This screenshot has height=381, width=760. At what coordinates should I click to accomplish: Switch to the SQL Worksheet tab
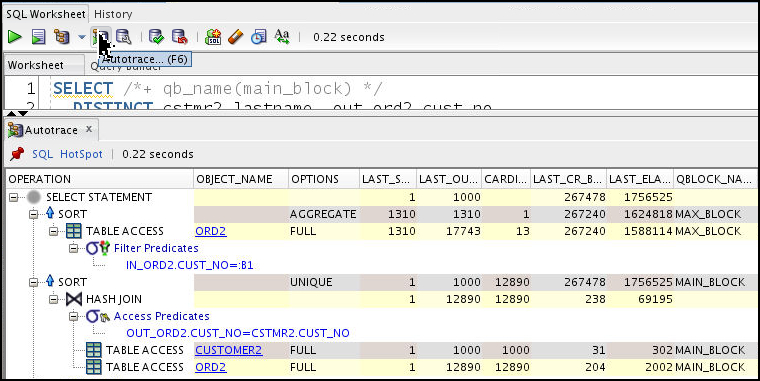click(x=46, y=14)
